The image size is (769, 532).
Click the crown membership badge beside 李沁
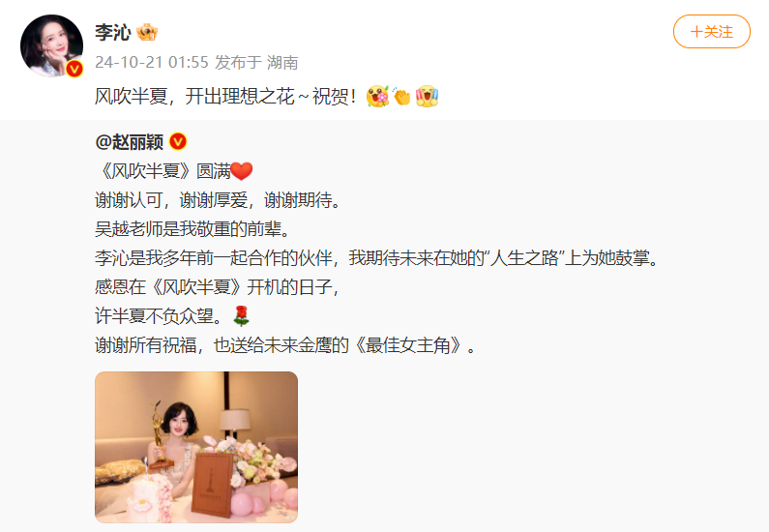147,32
